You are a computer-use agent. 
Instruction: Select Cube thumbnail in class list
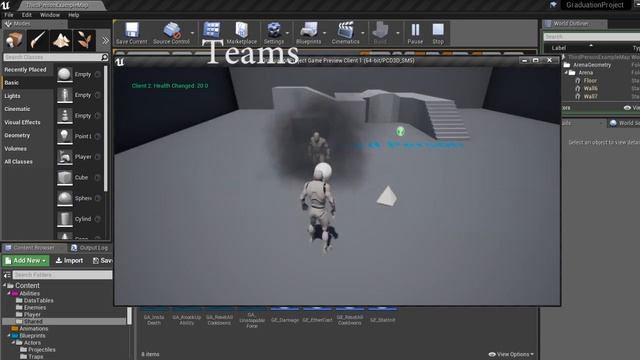click(x=64, y=178)
